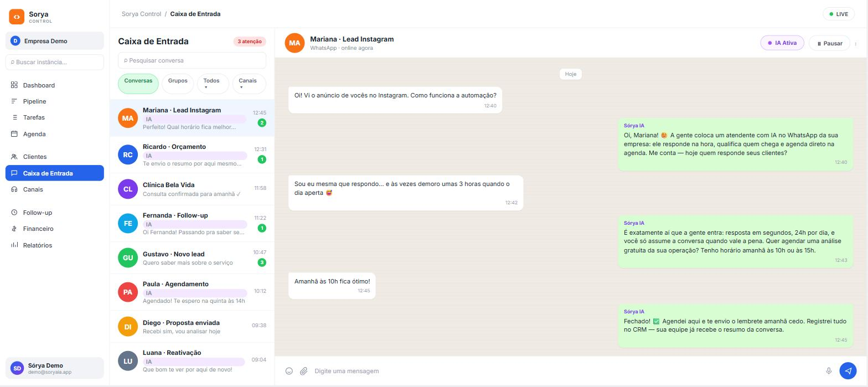Expand the Todos filter dropdown
Viewport: 868px width, 387px height.
(213, 84)
